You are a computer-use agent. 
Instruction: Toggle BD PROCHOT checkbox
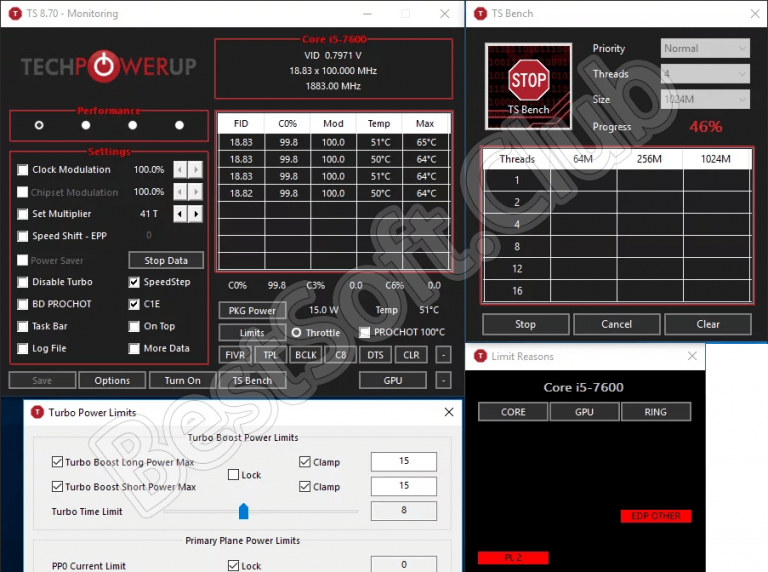(x=23, y=304)
